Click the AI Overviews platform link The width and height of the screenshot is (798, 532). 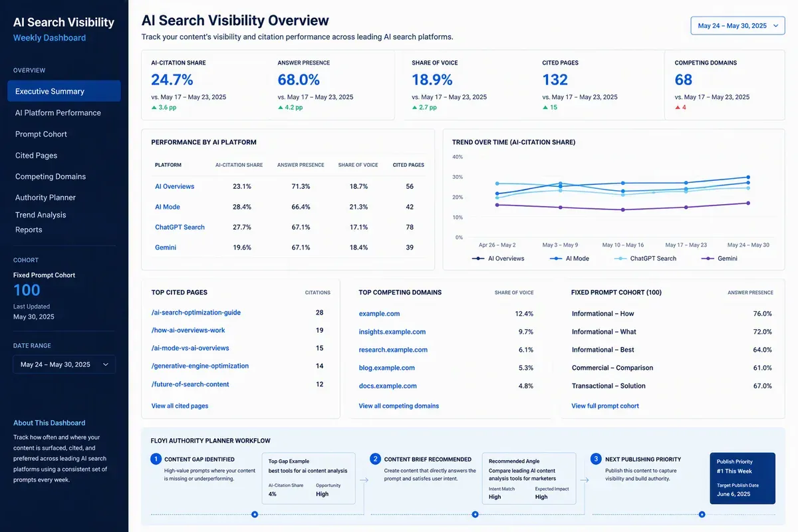[x=174, y=186]
